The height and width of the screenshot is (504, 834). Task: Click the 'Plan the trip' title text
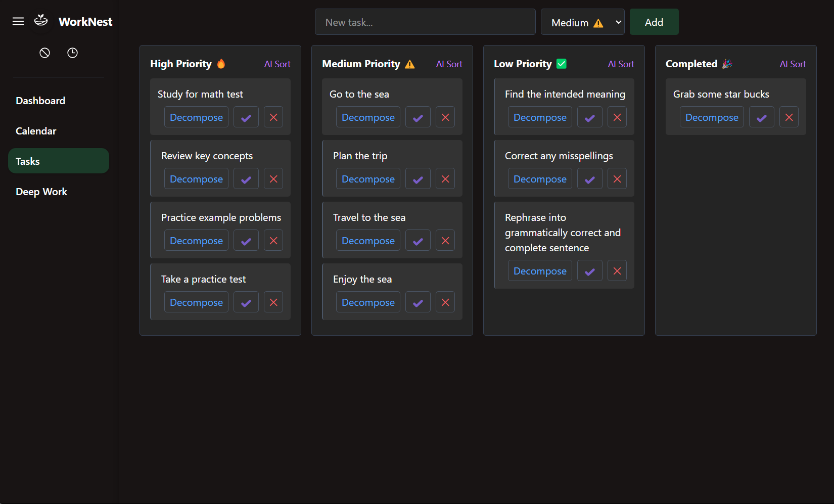click(360, 156)
